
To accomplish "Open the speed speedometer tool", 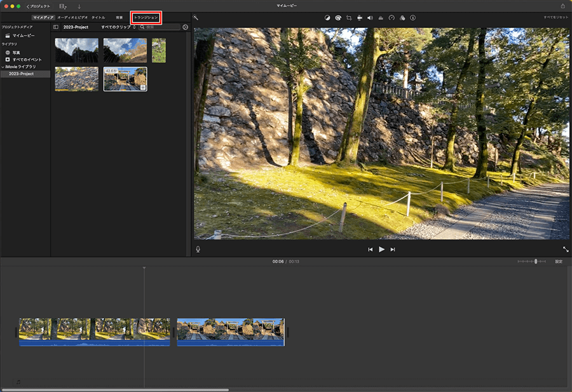I will coord(392,18).
